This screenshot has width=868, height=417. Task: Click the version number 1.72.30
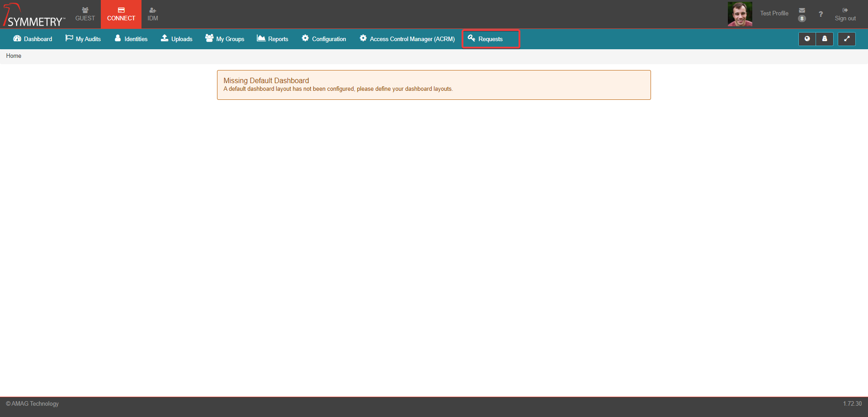(x=852, y=403)
